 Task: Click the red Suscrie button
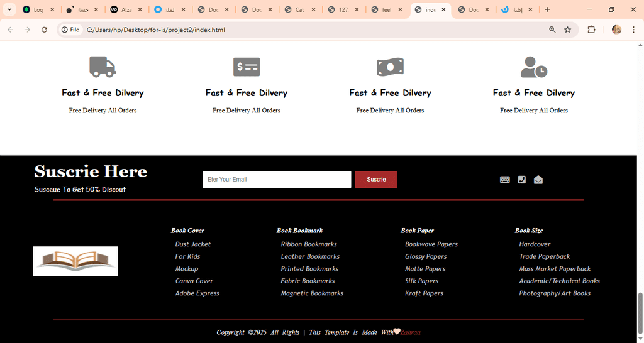pos(376,180)
